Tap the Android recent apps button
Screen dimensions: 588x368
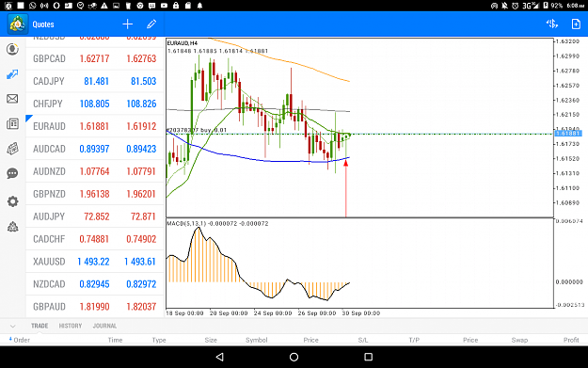pos(368,357)
